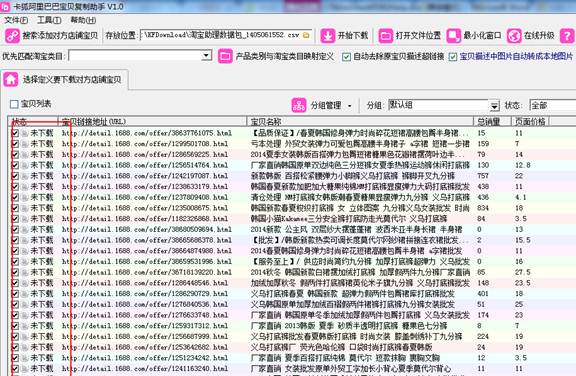Sort by the 宝贝名称 column header
The image size is (576, 376).
pyautogui.click(x=360, y=121)
